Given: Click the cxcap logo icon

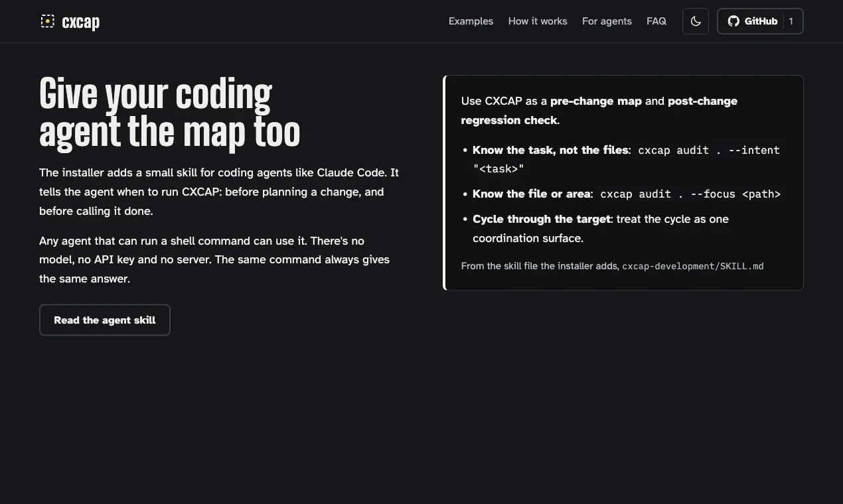Looking at the screenshot, I should click(x=47, y=21).
